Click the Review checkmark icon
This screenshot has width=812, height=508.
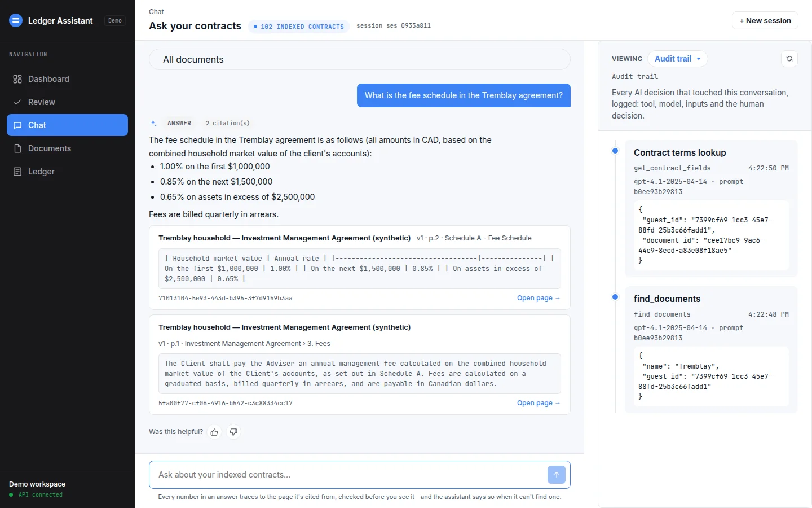click(17, 102)
